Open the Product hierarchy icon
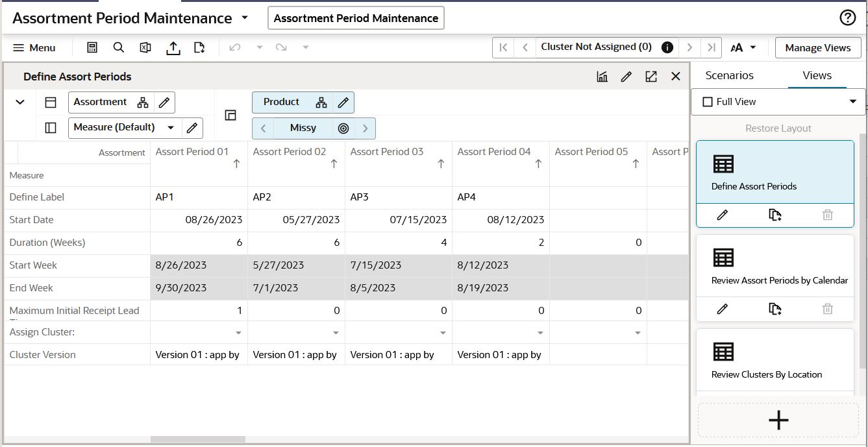Viewport: 868px width, 447px height. [321, 103]
